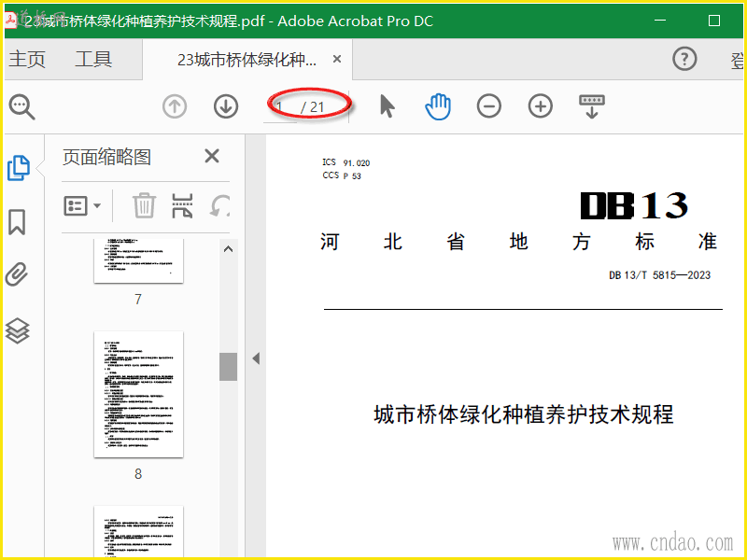Click the thumbnail scrollbar up arrow
Viewport: 747px width, 560px height.
pos(228,249)
